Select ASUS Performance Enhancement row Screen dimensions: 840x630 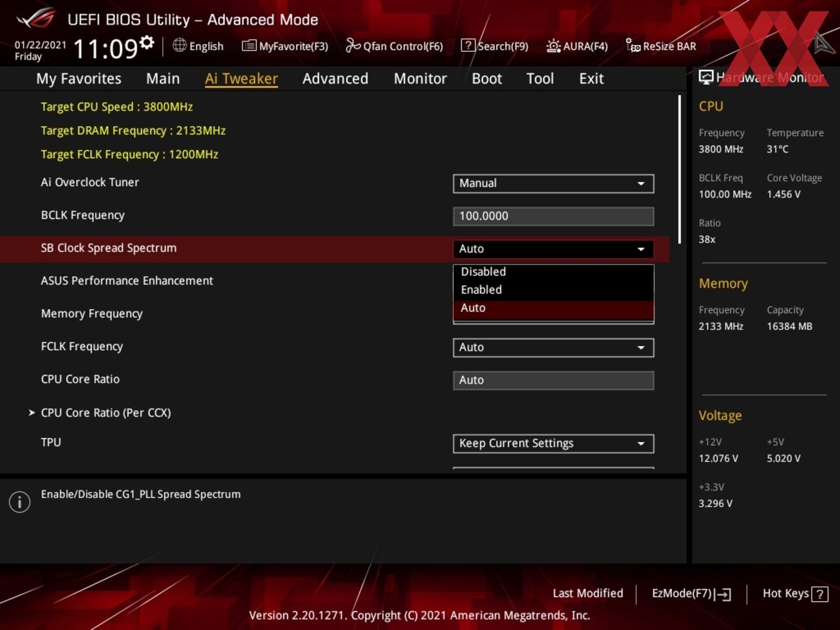127,280
